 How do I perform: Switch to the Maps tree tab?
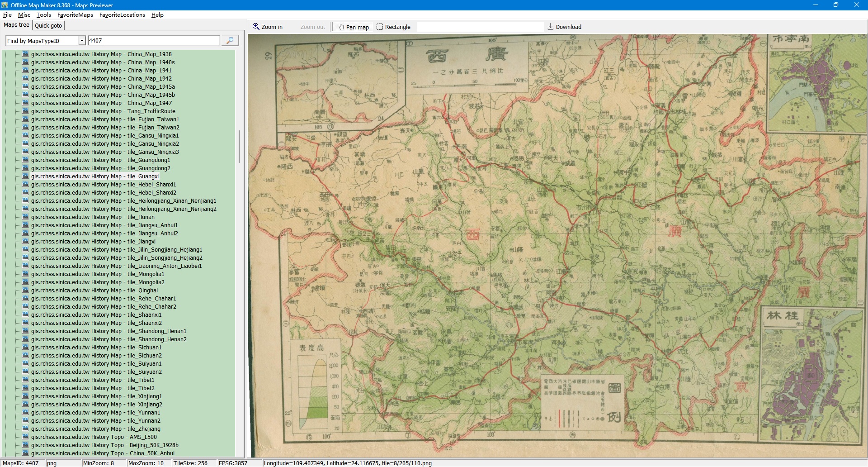(x=16, y=25)
